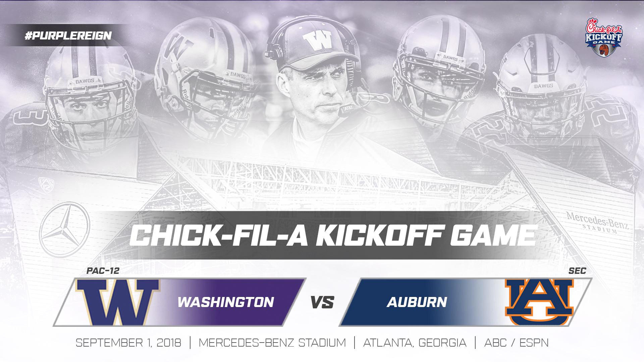Select the AUBURN team name bar
The width and height of the screenshot is (644, 362).
click(417, 302)
